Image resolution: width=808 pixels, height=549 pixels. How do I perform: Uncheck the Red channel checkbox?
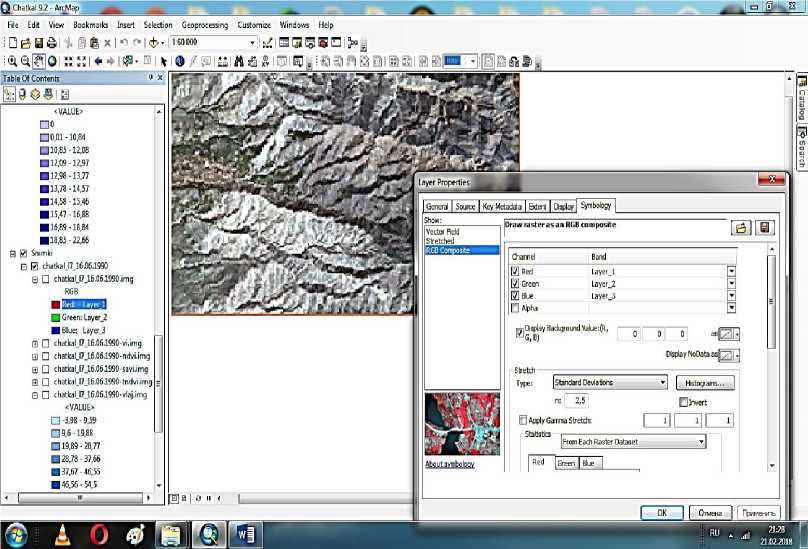pos(517,271)
